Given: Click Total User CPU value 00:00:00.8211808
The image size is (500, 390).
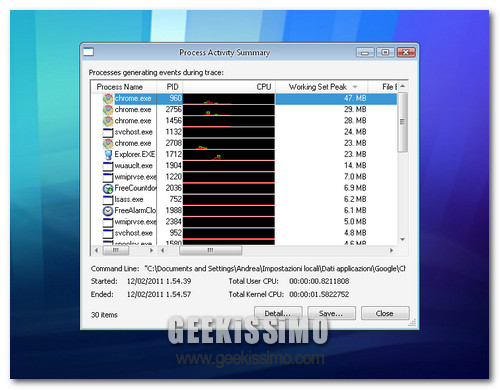Looking at the screenshot, I should point(319,281).
